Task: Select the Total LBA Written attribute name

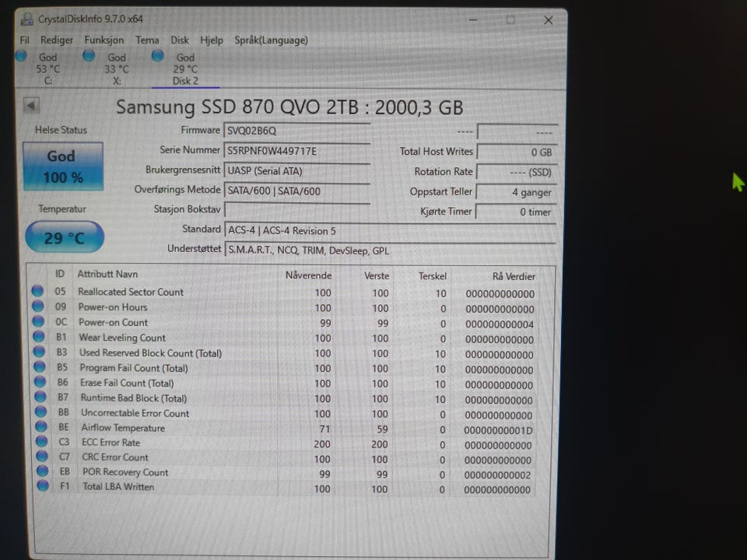Action: pos(118,487)
